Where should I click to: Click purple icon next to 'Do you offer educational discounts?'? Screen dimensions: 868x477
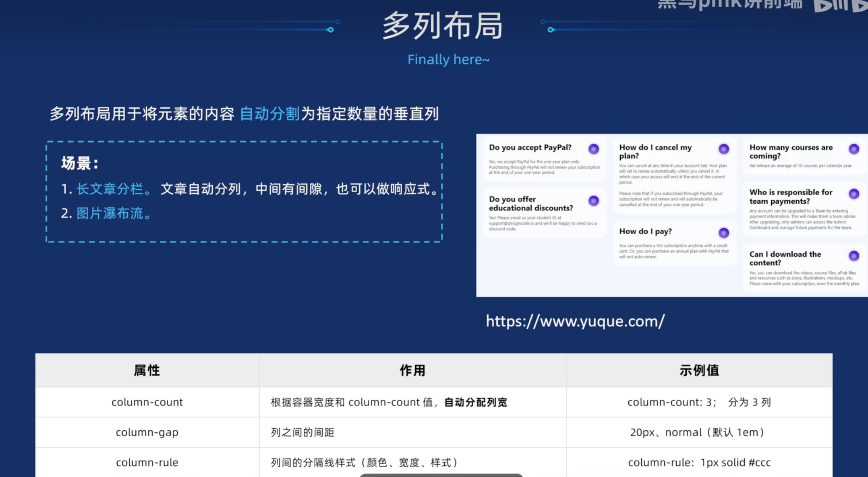click(x=593, y=200)
